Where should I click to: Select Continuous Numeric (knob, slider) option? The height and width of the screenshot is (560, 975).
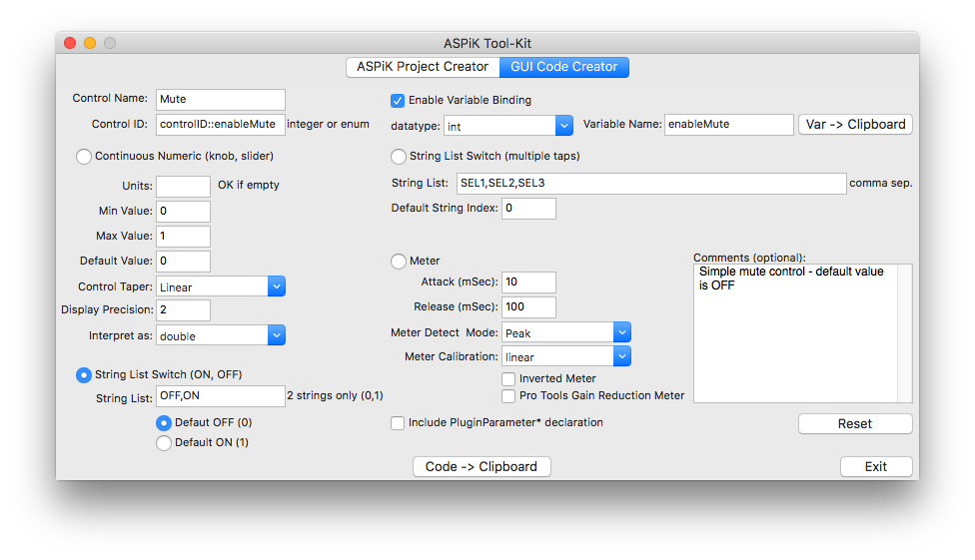pos(84,157)
